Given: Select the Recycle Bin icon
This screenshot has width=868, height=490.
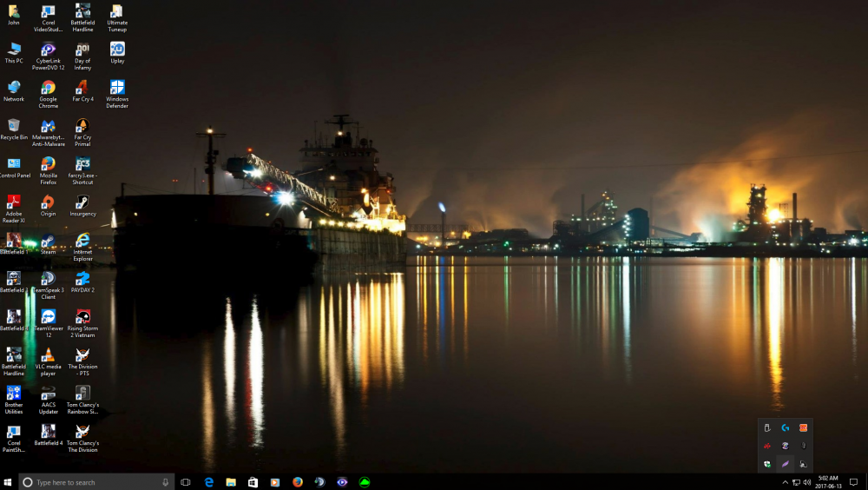Looking at the screenshot, I should [14, 126].
